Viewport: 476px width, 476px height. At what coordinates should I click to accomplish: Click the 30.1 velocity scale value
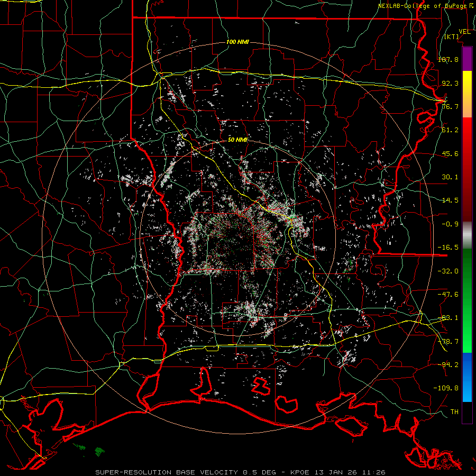pyautogui.click(x=450, y=177)
